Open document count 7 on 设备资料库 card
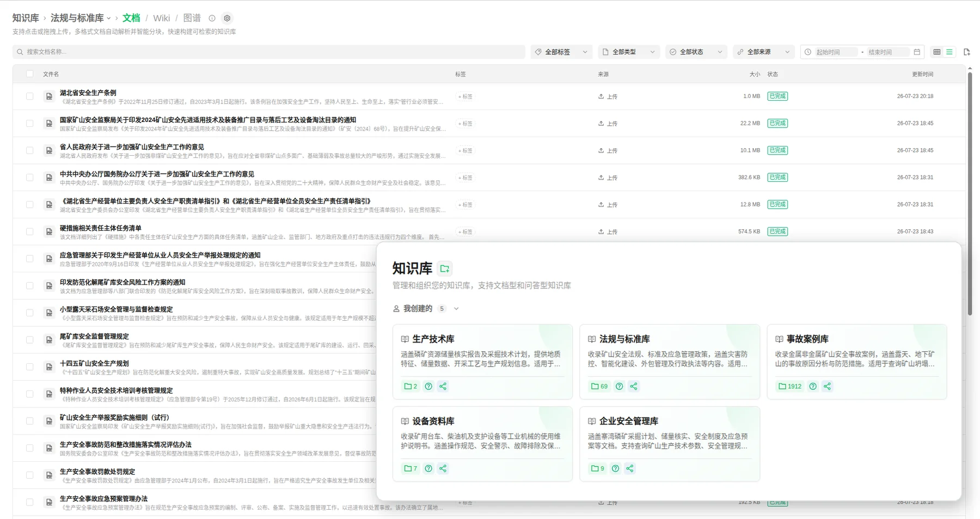This screenshot has height=519, width=980. (411, 468)
